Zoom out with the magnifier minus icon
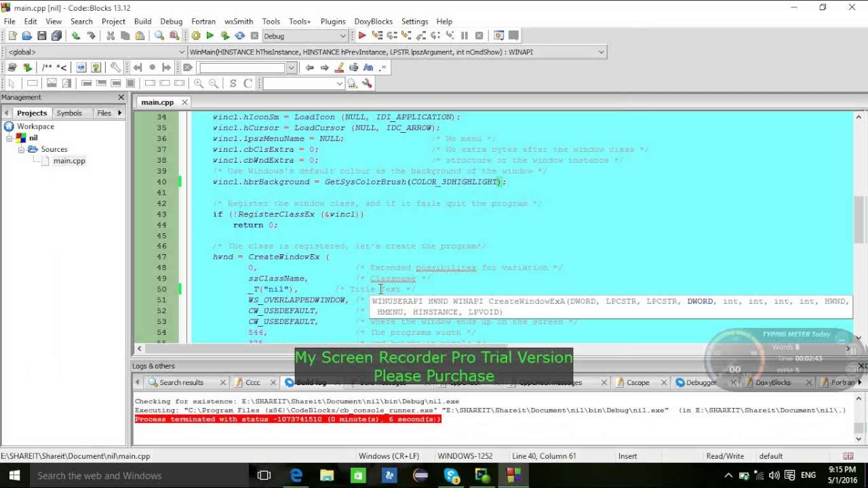This screenshot has width=868, height=488. pyautogui.click(x=214, y=83)
